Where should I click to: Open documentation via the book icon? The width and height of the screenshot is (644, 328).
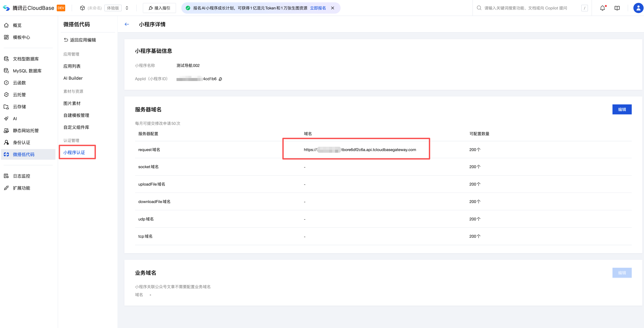[617, 8]
